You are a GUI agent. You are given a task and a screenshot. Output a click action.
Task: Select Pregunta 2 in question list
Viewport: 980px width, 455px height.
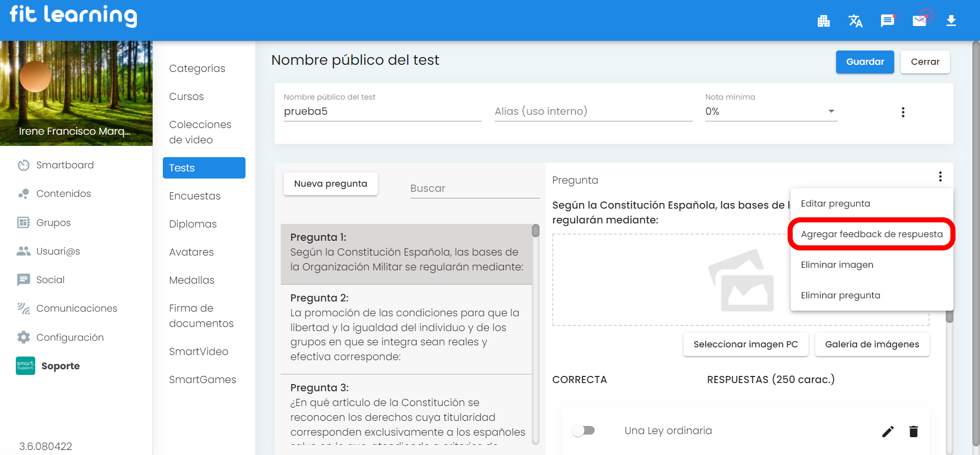[x=406, y=327]
